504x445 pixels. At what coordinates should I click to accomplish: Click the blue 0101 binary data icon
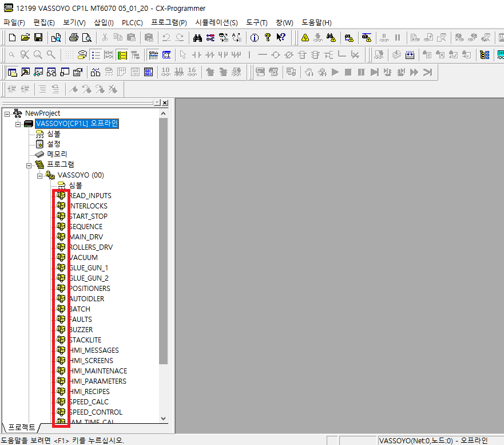149,72
